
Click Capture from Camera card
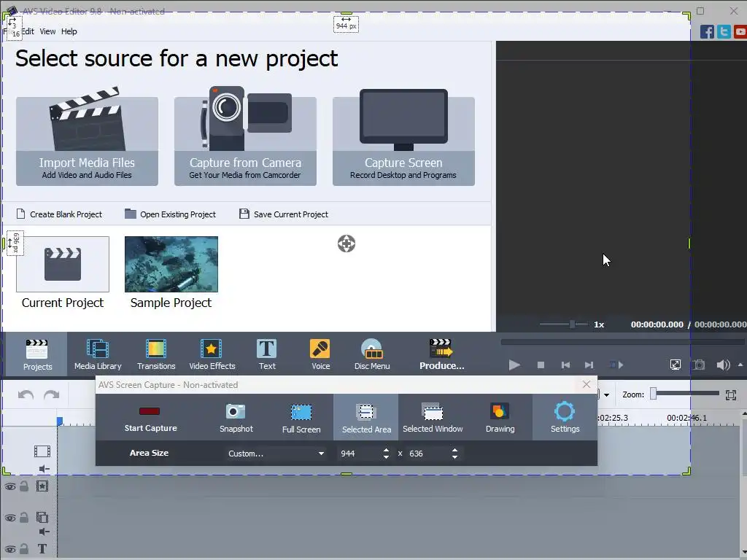tap(245, 141)
